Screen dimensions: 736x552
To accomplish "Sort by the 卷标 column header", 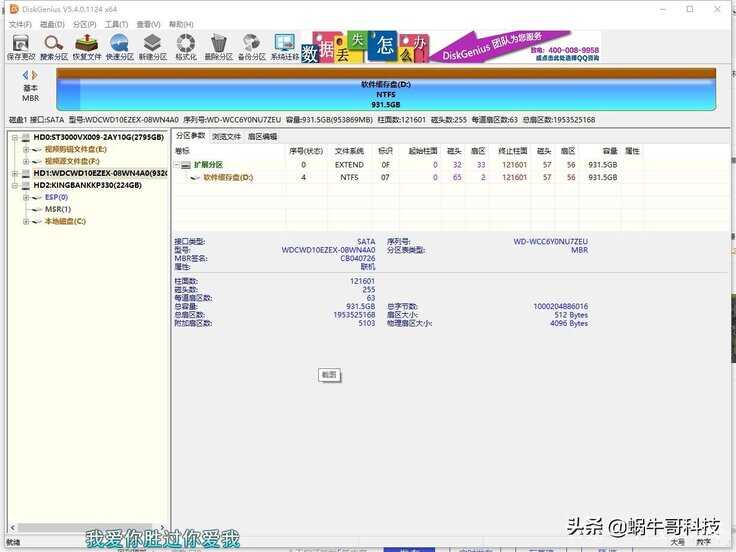I will (x=182, y=151).
